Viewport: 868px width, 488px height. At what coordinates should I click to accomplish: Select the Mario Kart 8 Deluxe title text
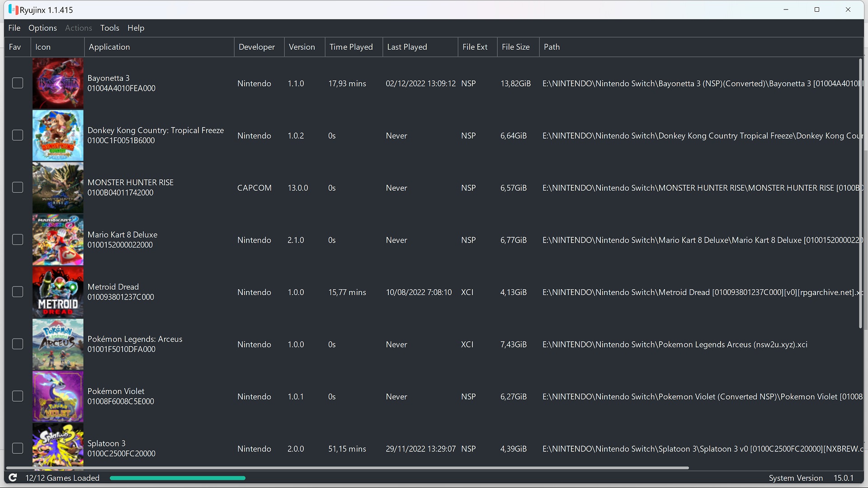(x=123, y=235)
